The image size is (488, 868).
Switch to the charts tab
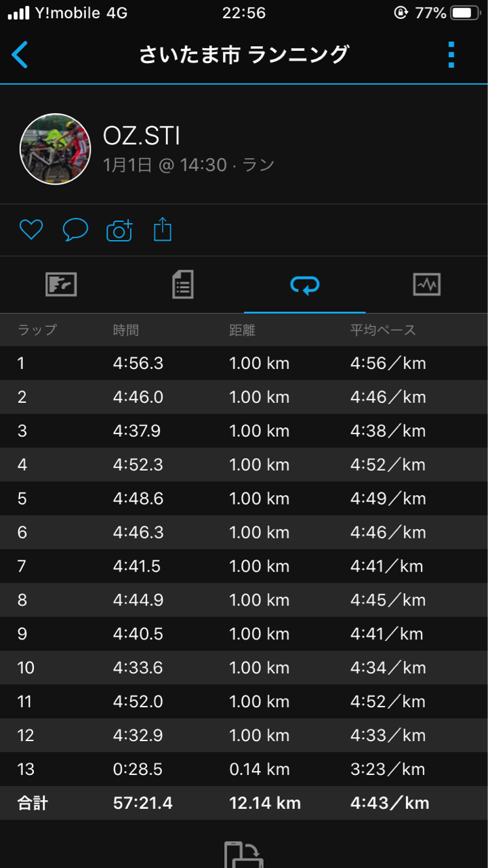pyautogui.click(x=427, y=284)
